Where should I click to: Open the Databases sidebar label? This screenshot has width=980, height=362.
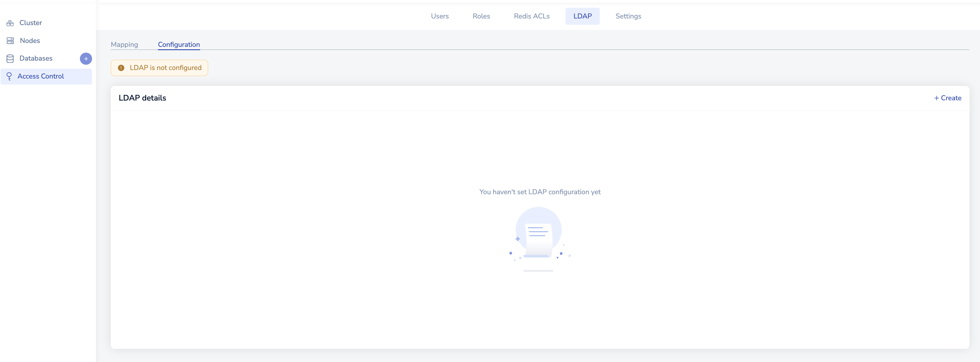(x=36, y=59)
